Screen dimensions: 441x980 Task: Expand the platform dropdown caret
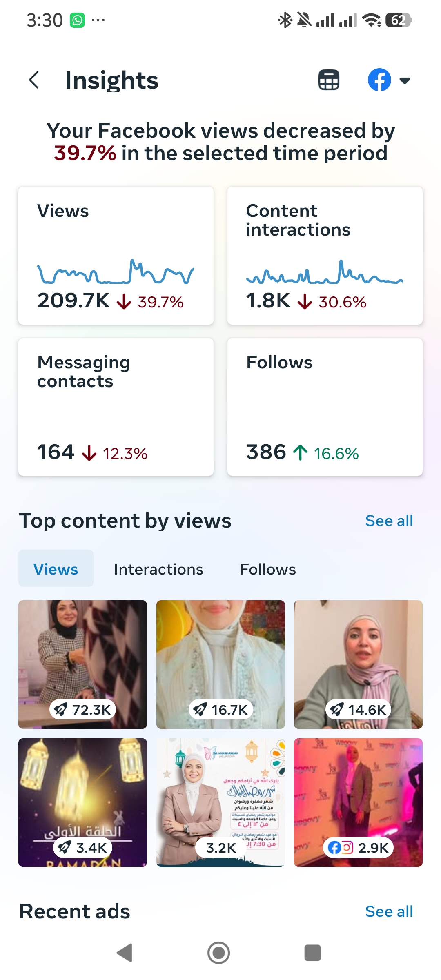pos(405,80)
